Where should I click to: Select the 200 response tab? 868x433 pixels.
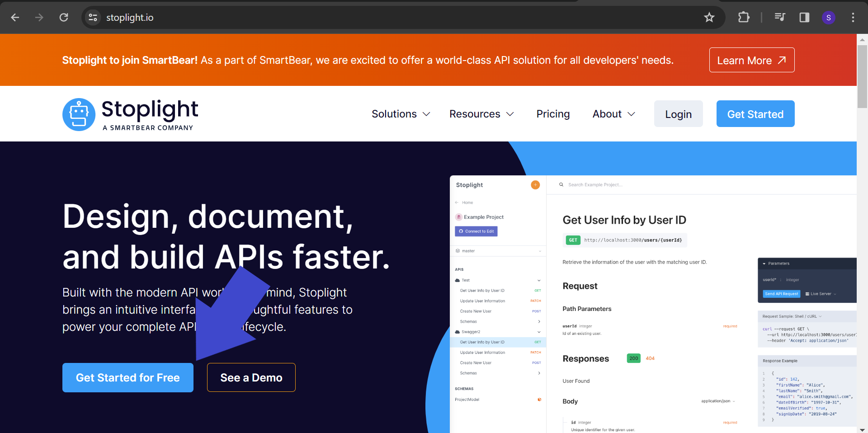pos(633,358)
